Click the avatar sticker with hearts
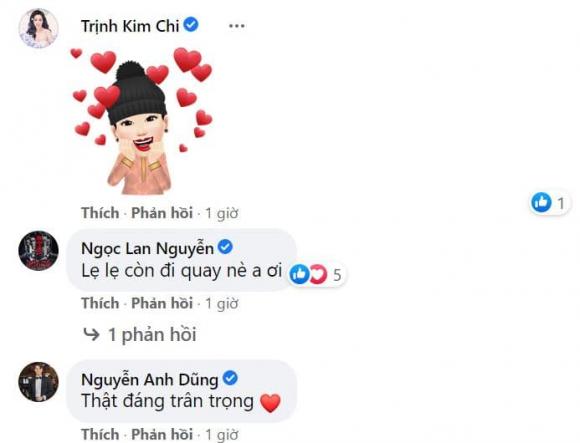The height and width of the screenshot is (443, 580). point(142,121)
